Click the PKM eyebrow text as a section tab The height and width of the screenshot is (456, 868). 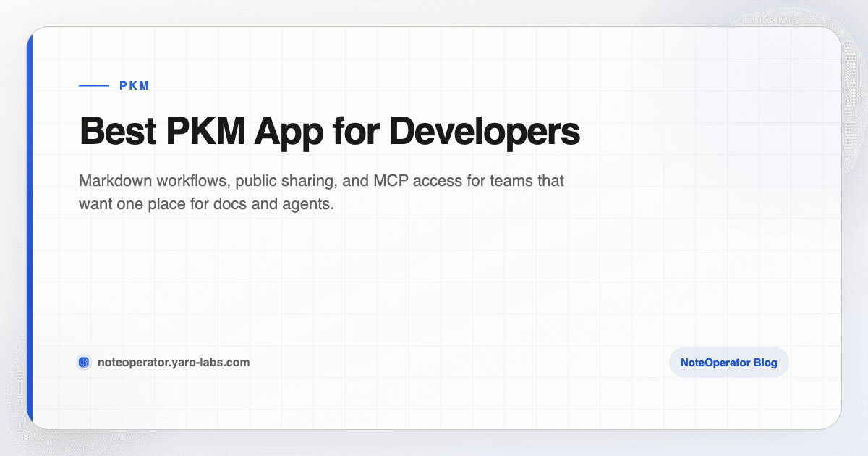point(134,85)
